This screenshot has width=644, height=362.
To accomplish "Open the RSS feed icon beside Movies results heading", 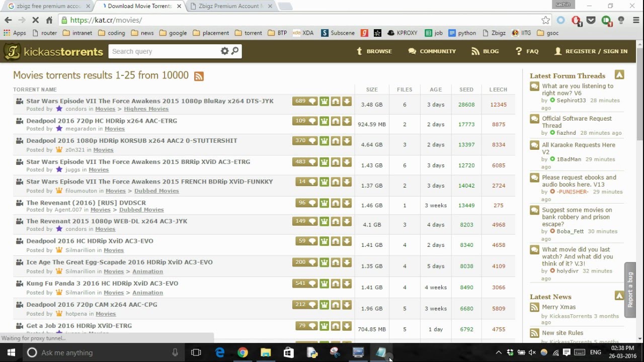I will click(199, 76).
